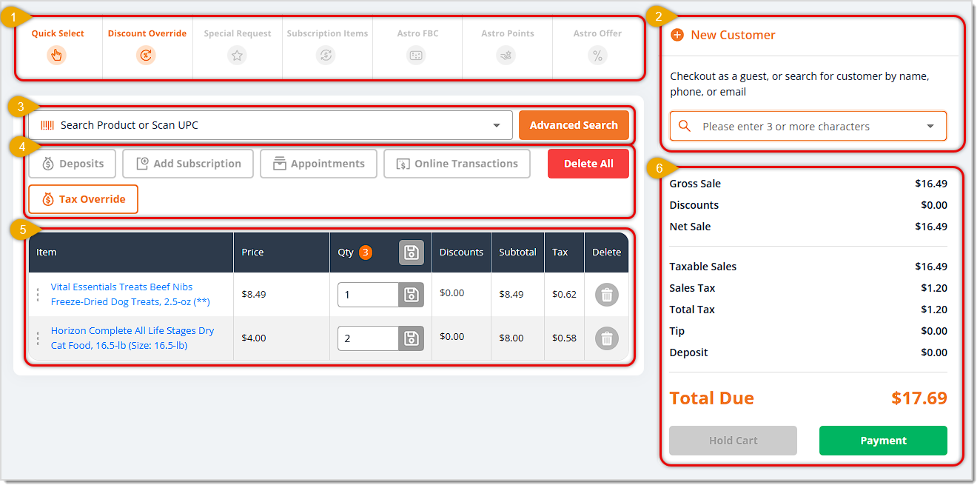Open the Discount Override tab
This screenshot has height=488, width=980.
point(147,47)
